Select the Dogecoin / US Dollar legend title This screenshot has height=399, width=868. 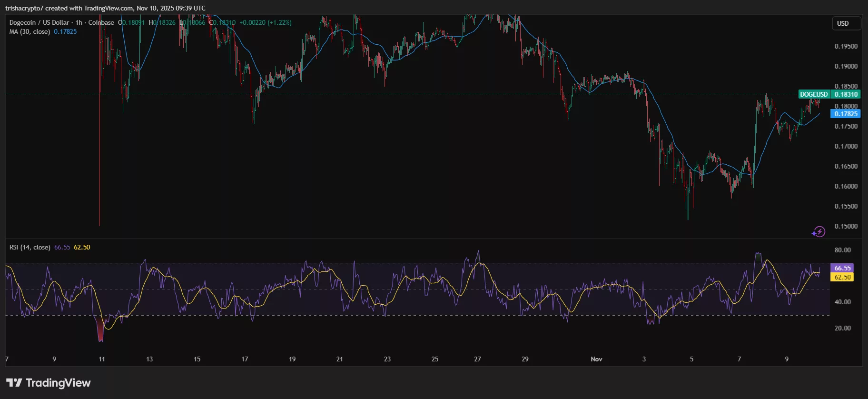pyautogui.click(x=39, y=22)
